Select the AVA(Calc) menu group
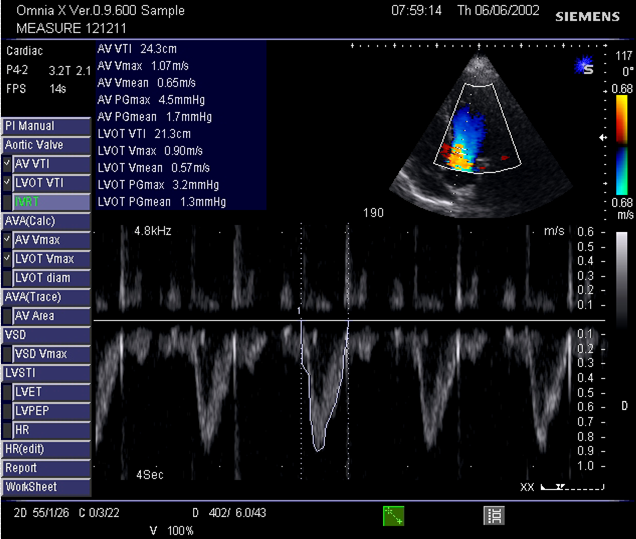Screen dimensions: 636x539 [46, 221]
